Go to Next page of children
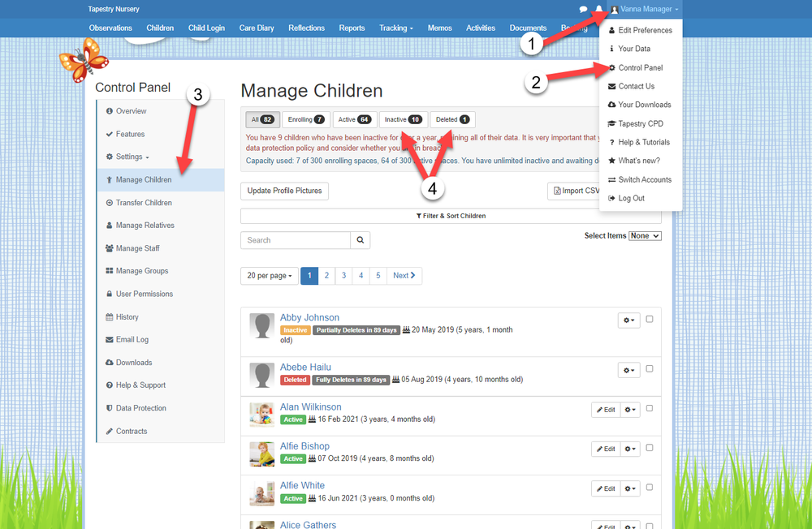This screenshot has height=529, width=812. 404,276
